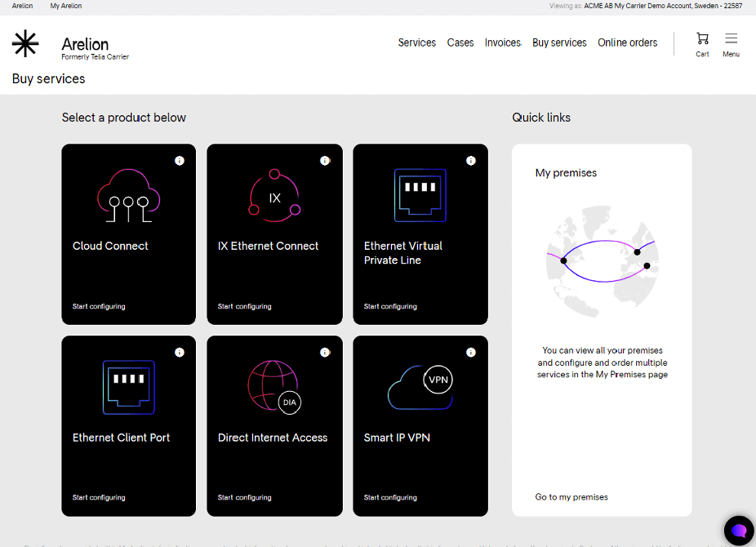Viewport: 756px width, 547px height.
Task: Click the My Arelion top bar link
Action: coord(66,6)
